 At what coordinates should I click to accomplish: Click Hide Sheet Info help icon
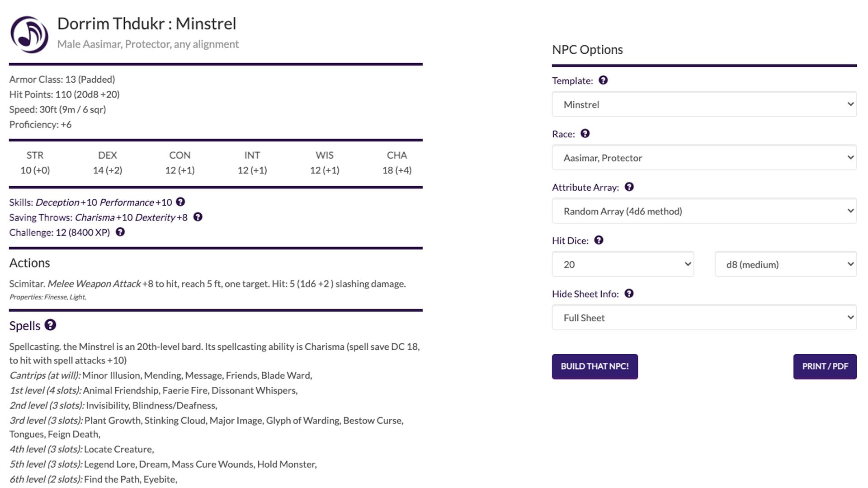click(629, 293)
